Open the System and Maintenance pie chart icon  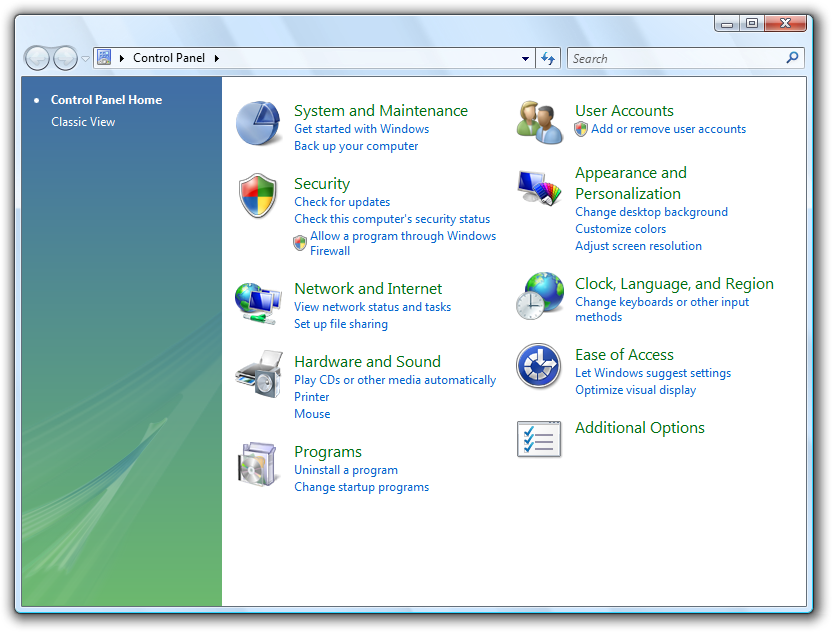pos(259,124)
